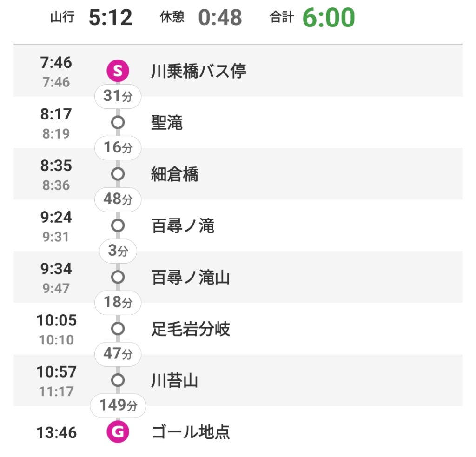Screen dimensions: 476x457
Task: Click the 48分 segment duration badge
Action: coord(118,199)
